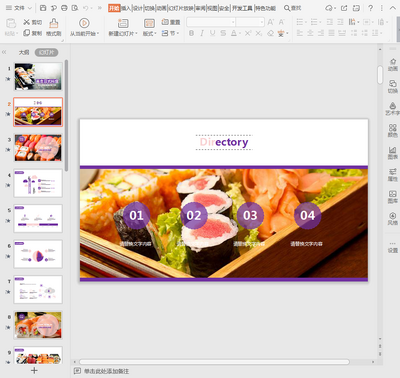Viewport: 400px width, 378px height.
Task: Select slide 3 thumbnail
Action: [x=38, y=148]
